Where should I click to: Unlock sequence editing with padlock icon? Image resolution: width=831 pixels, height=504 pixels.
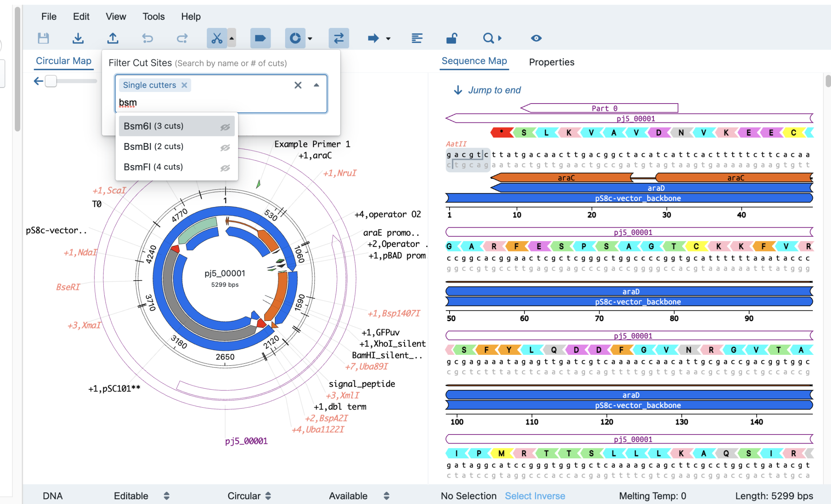pyautogui.click(x=452, y=38)
